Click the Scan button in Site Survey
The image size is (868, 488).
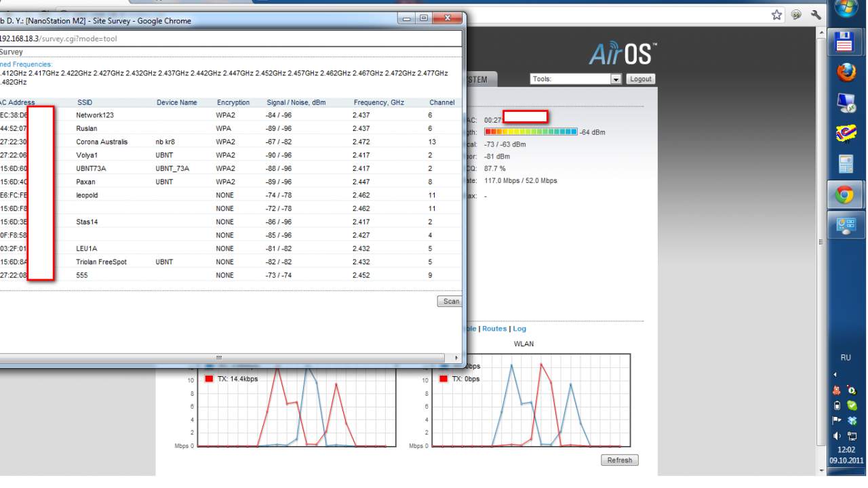coord(450,302)
